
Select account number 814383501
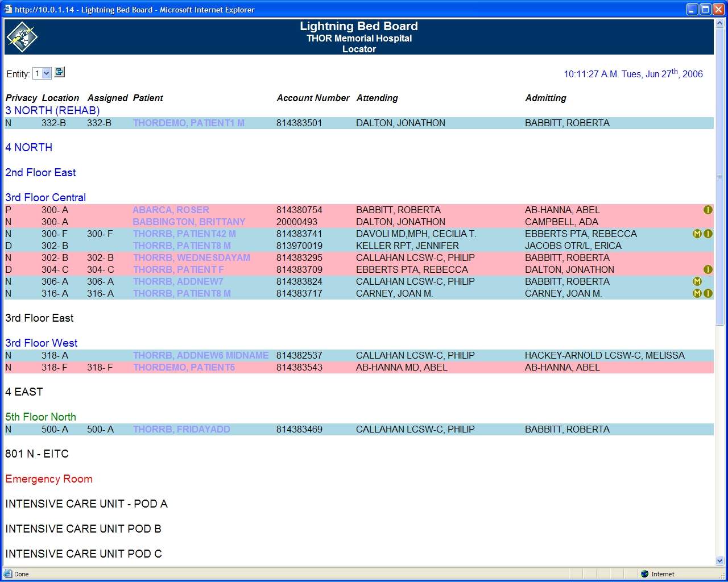coord(299,123)
